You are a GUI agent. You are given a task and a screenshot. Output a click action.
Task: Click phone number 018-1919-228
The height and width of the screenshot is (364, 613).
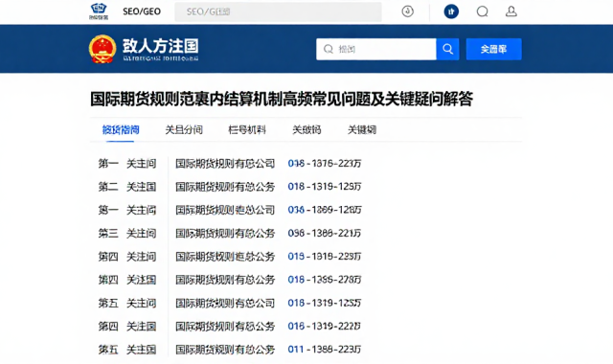[325, 257]
